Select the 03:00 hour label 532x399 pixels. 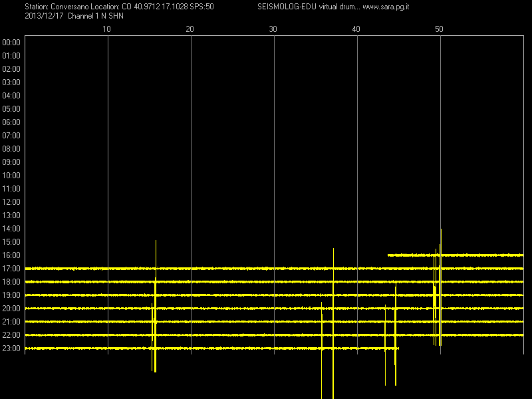click(11, 82)
